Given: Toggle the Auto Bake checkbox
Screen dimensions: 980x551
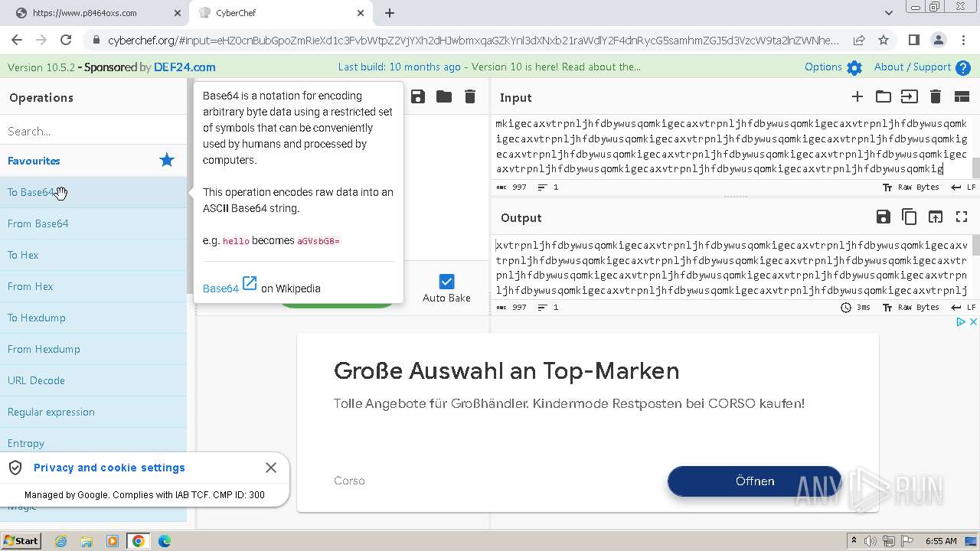Looking at the screenshot, I should (x=446, y=282).
